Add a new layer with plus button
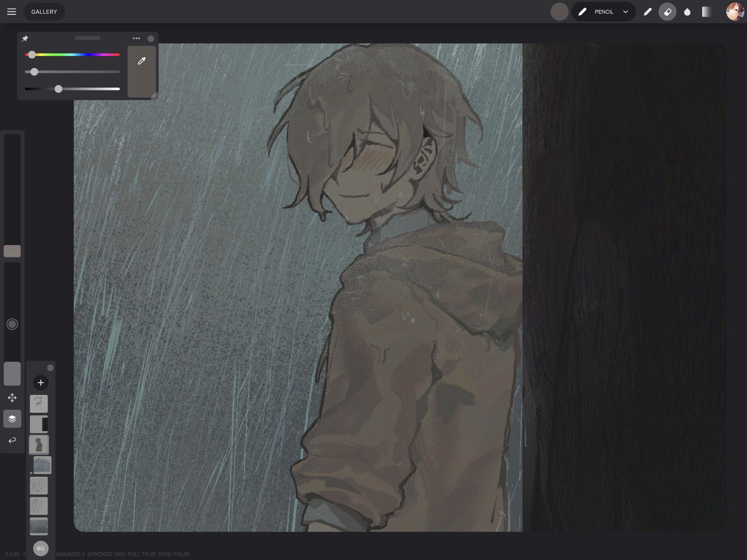The image size is (747, 560). (x=41, y=383)
